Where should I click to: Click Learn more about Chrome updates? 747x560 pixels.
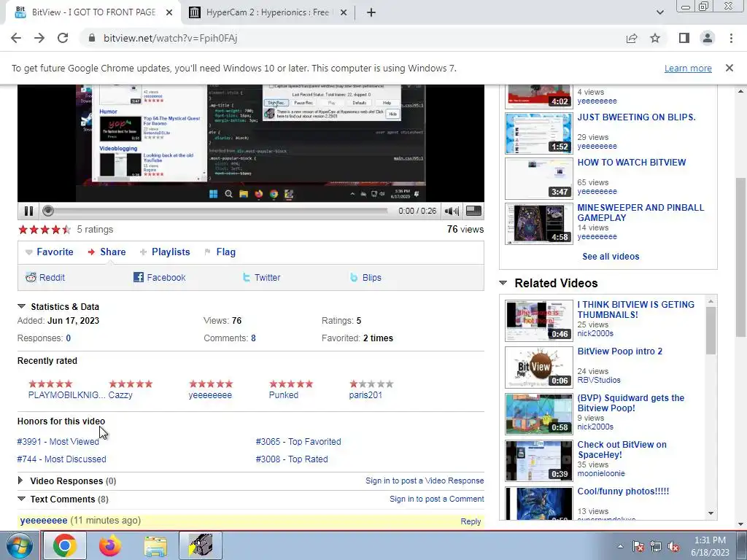coord(688,68)
